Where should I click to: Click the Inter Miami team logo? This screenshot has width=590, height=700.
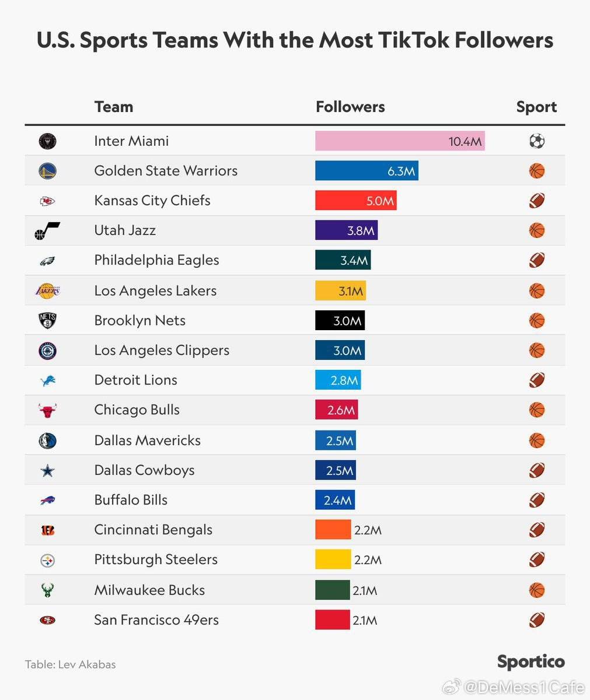tap(47, 141)
